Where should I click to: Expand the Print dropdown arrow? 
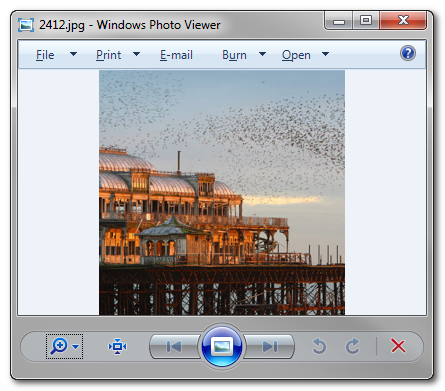pos(136,54)
